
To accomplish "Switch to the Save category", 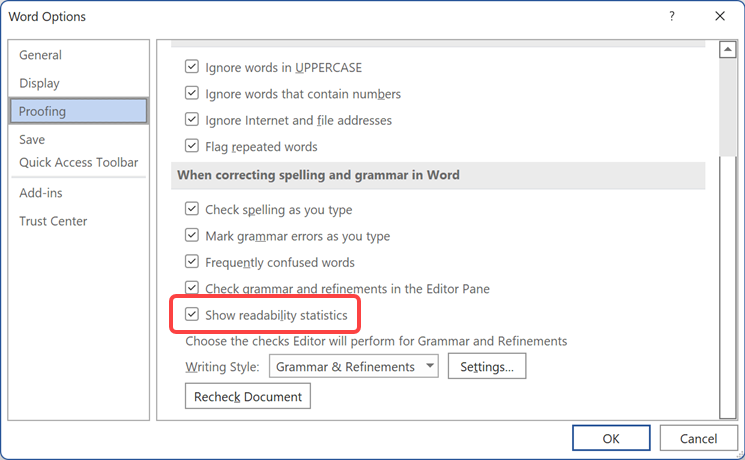I will coord(32,139).
